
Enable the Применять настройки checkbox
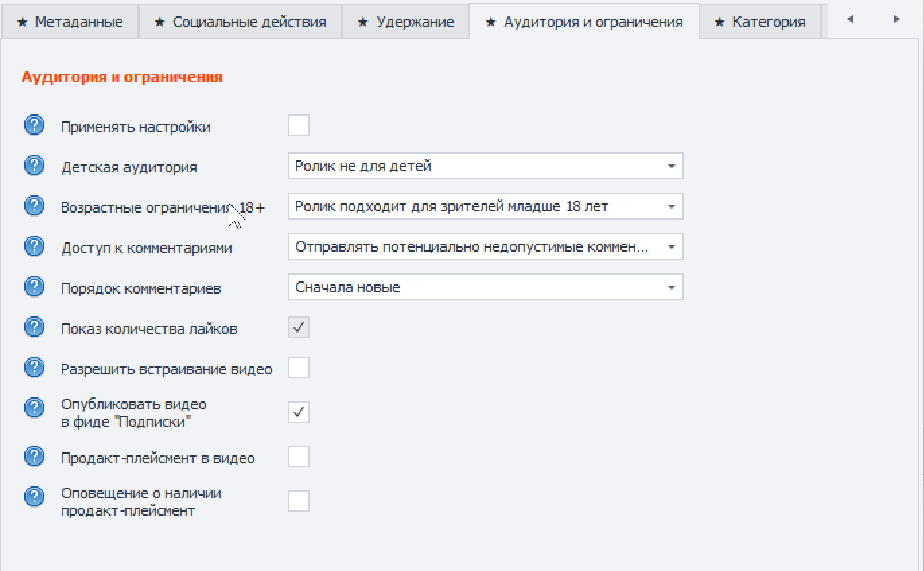[x=298, y=125]
